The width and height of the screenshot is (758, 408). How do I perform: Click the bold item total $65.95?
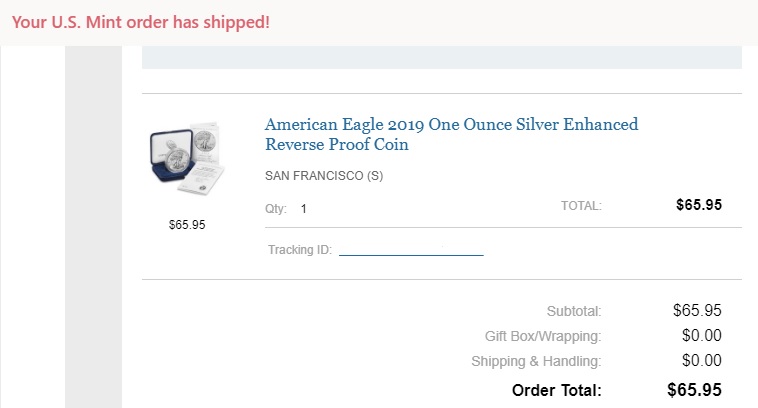699,205
